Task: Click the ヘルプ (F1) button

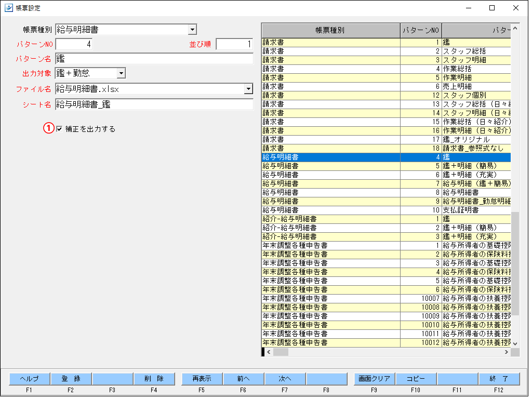Action: click(28, 379)
